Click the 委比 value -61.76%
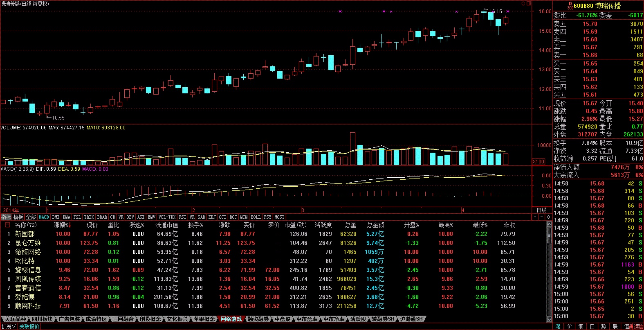Screen dimensions: 644x330 click(x=587, y=15)
